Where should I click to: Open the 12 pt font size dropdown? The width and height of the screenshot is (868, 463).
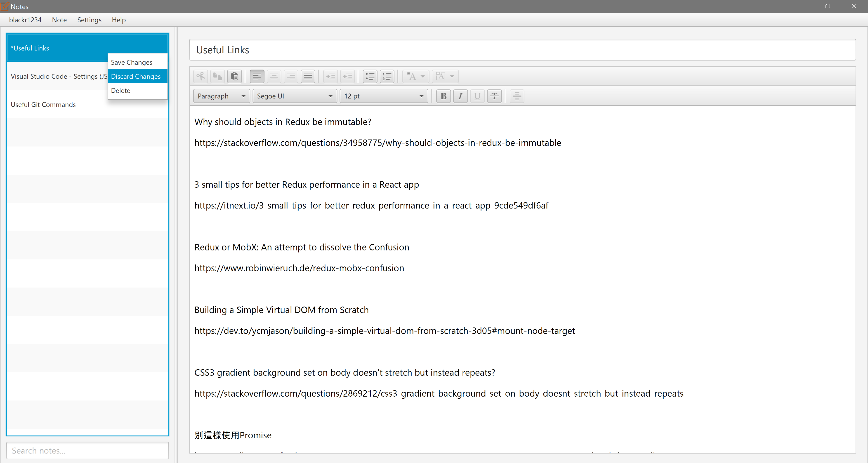click(384, 96)
